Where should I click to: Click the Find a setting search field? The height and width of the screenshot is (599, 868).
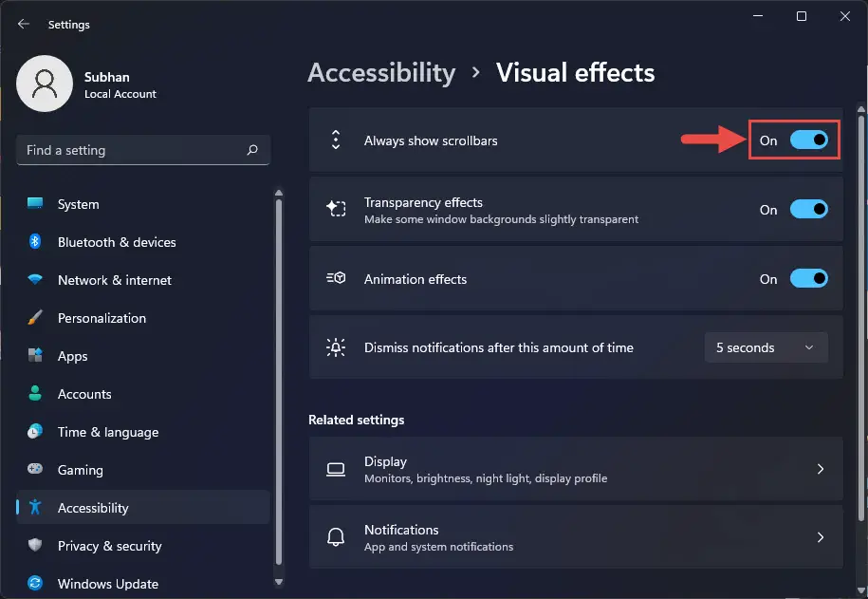coord(143,150)
